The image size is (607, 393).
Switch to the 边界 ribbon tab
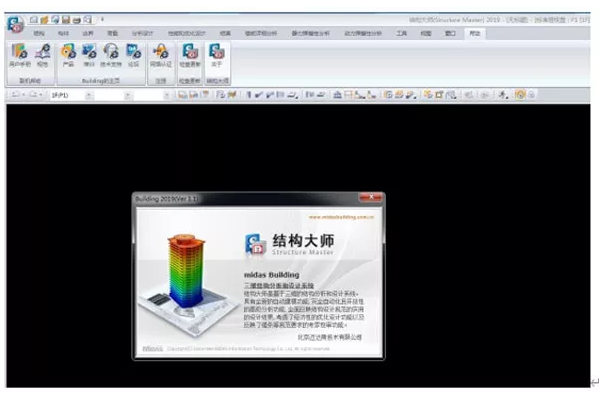[x=88, y=34]
